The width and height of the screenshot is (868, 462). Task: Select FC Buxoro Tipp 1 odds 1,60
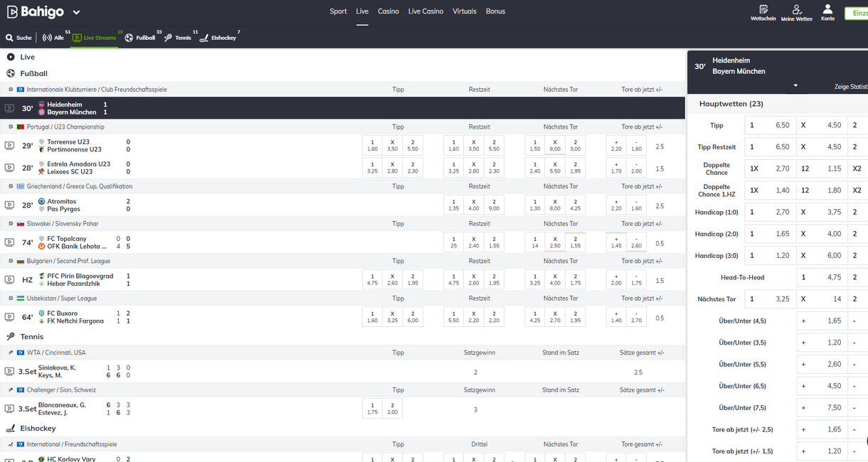click(x=373, y=317)
